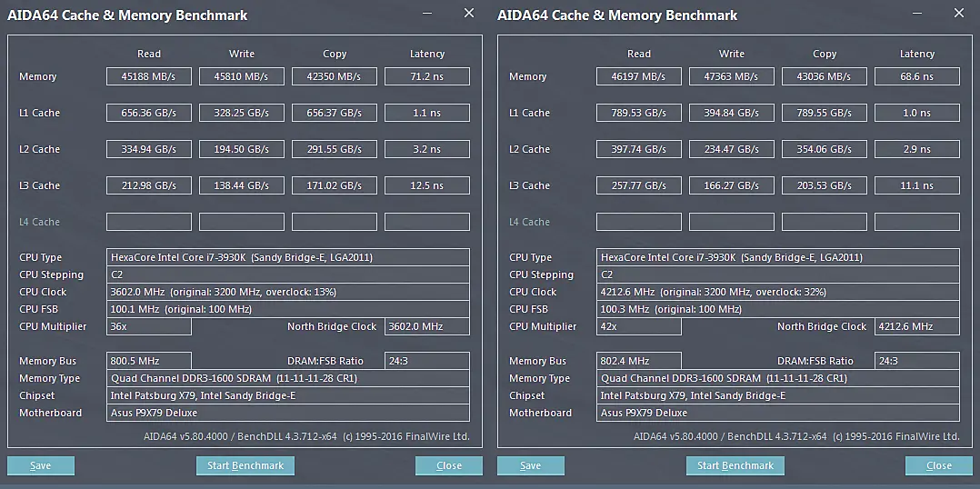The width and height of the screenshot is (980, 489).
Task: Click empty L4 Cache latency field, right window
Action: tap(917, 222)
